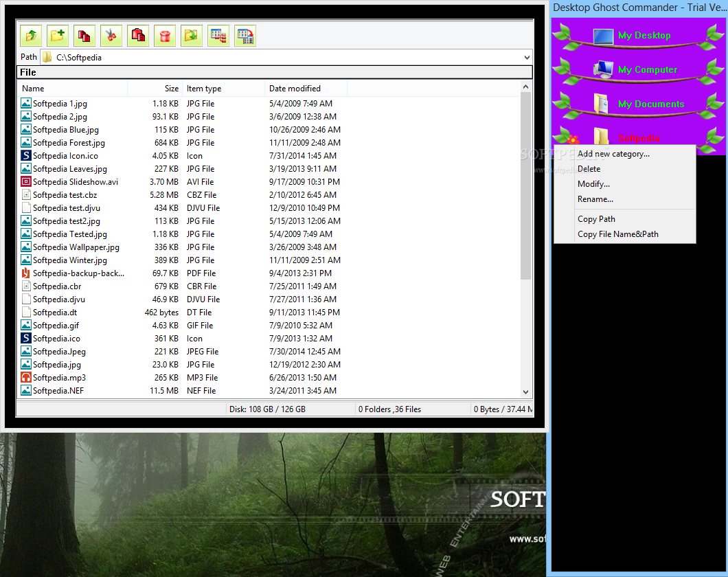Click the folder with green arrow icon
The height and width of the screenshot is (577, 728).
coord(192,36)
